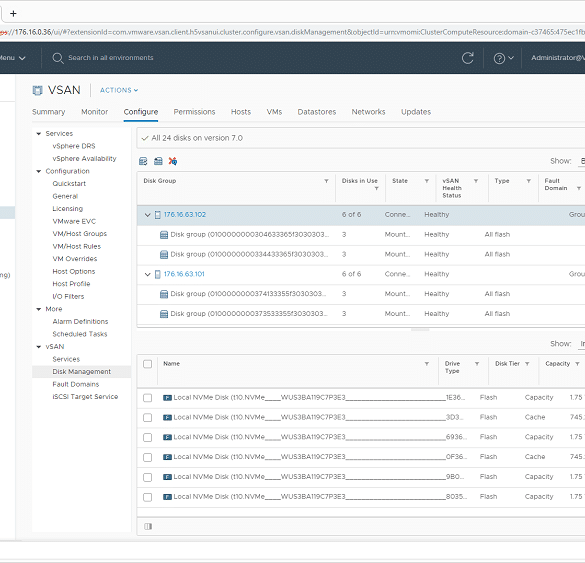Click disk group icon for 0100000000304633365f

[163, 235]
